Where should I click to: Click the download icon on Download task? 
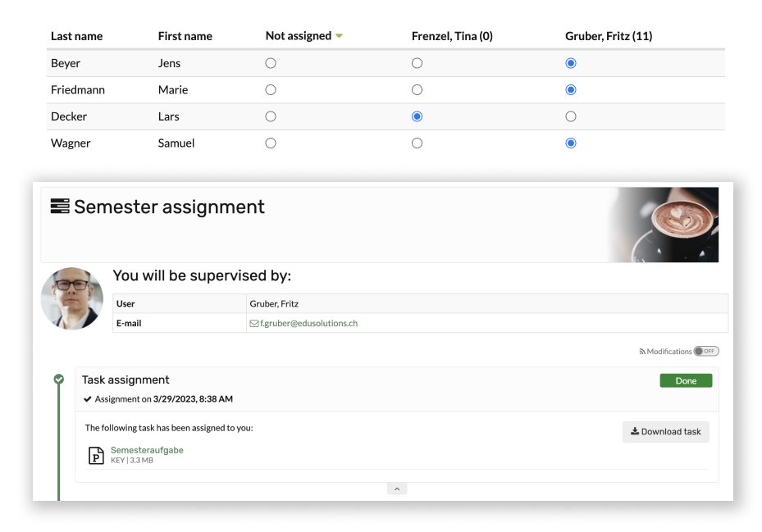[635, 431]
